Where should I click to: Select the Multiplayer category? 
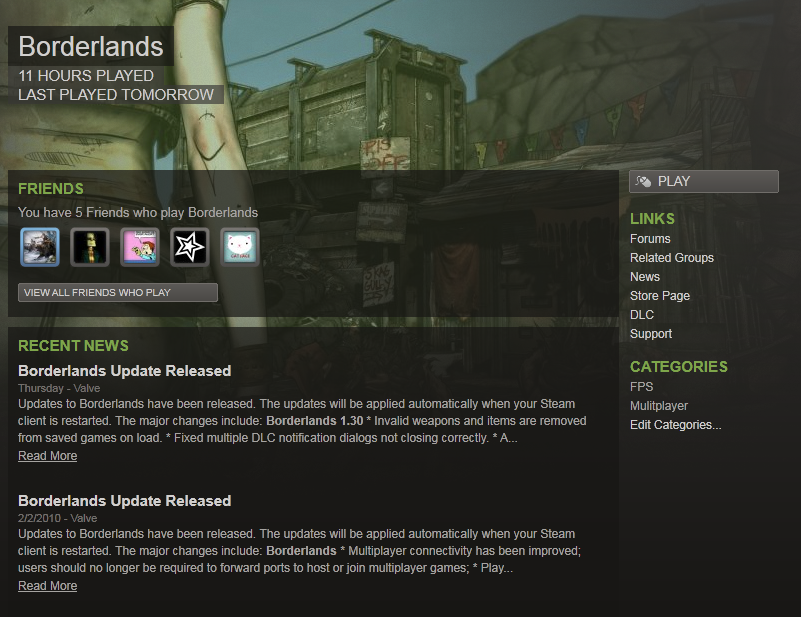[x=658, y=406]
